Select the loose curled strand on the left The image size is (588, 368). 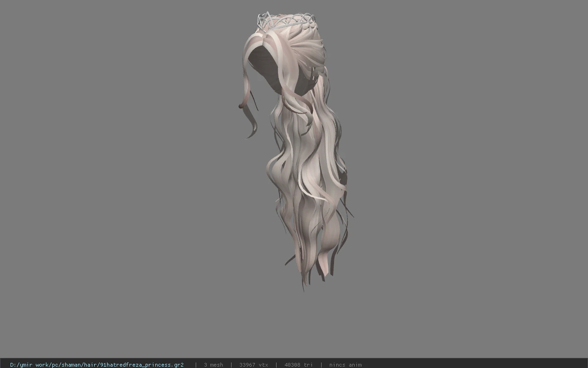pyautogui.click(x=250, y=110)
